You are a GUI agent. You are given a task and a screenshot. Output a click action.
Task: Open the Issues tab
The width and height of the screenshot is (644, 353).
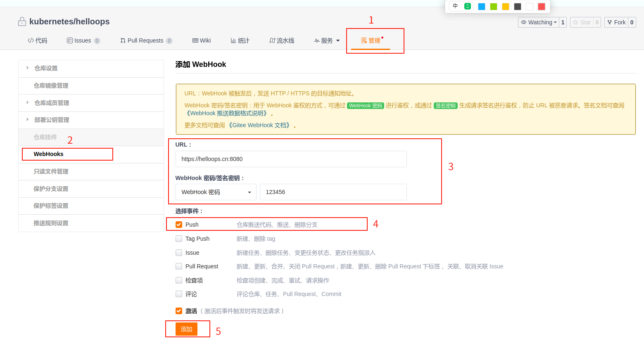click(x=83, y=40)
